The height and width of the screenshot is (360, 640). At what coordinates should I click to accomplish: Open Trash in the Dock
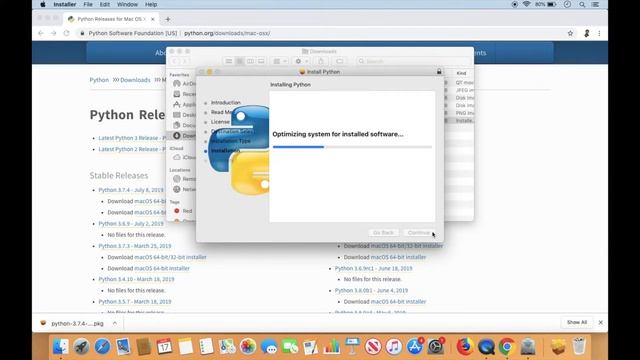tap(579, 347)
